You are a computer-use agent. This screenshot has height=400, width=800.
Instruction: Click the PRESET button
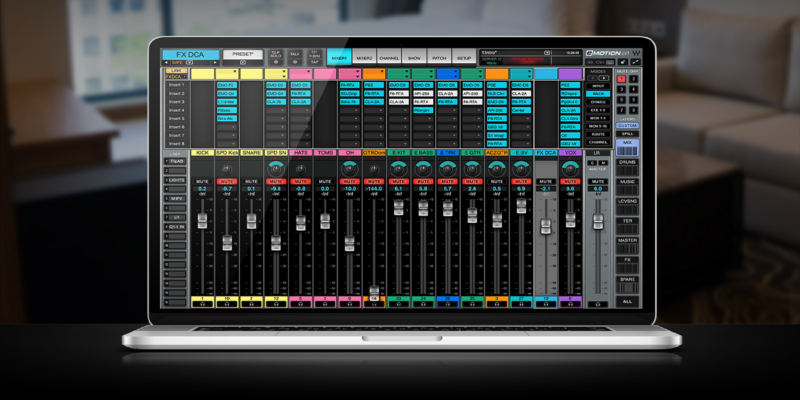(x=243, y=54)
